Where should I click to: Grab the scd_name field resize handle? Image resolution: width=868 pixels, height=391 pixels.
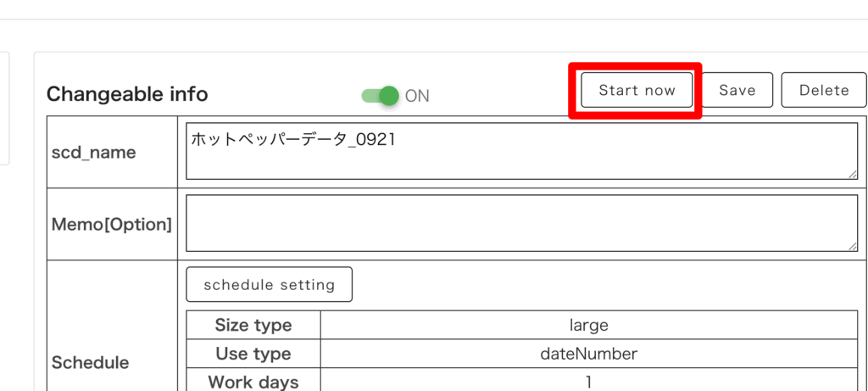click(852, 174)
